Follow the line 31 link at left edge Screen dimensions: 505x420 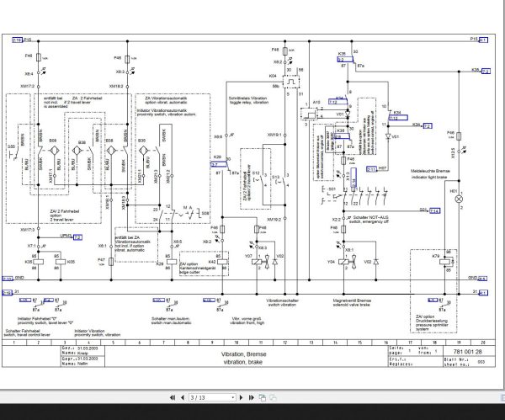(8, 293)
